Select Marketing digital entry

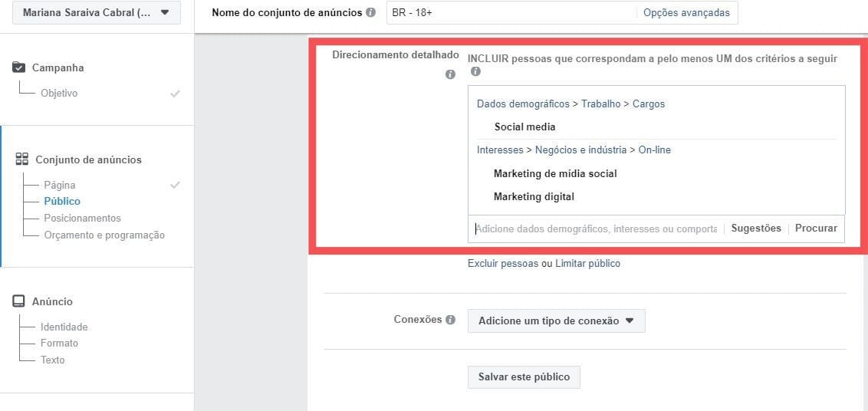(x=534, y=196)
